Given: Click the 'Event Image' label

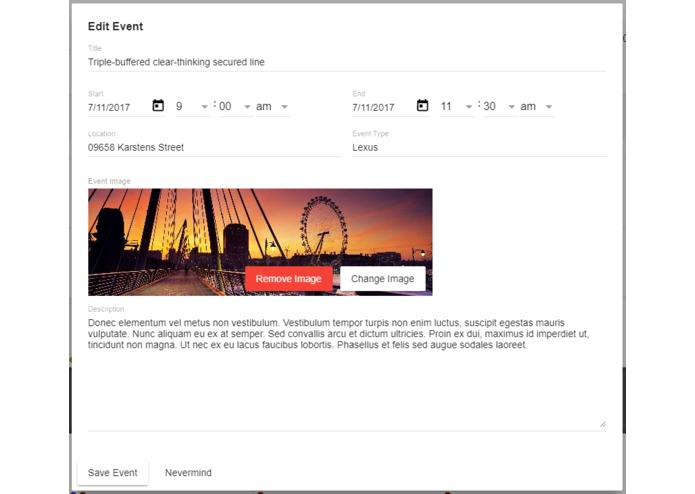Looking at the screenshot, I should [109, 181].
